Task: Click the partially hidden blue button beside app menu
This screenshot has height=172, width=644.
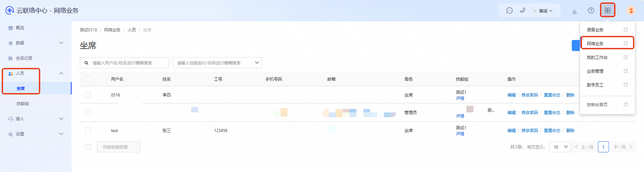Action: coord(576,45)
